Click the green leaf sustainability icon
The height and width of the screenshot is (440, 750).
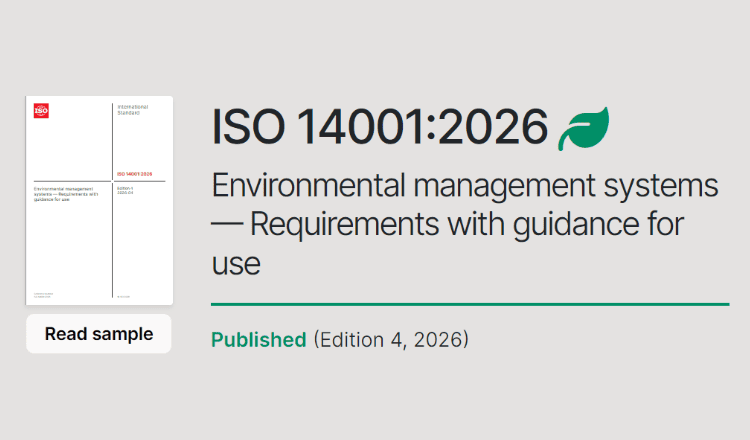[583, 128]
